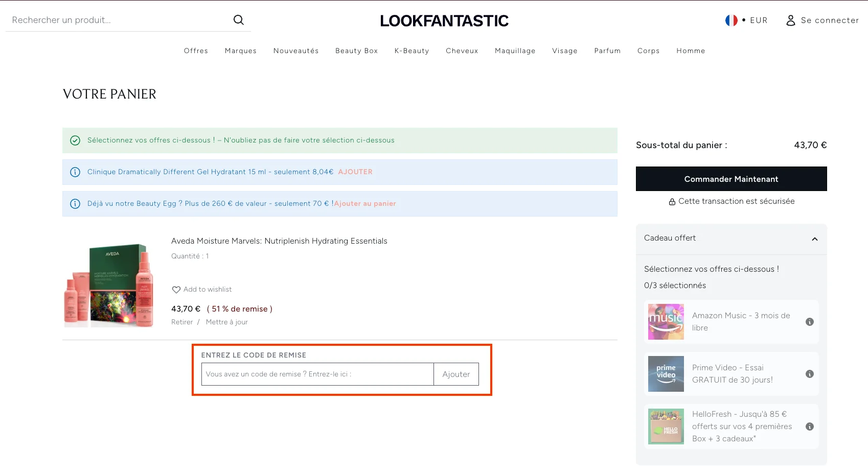This screenshot has height=474, width=868.
Task: Click the info icon beside HelloFresh offer
Action: 809,426
